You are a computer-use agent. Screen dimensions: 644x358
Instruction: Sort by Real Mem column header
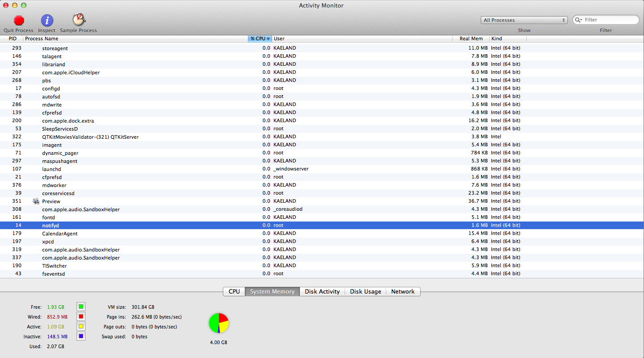pyautogui.click(x=470, y=39)
